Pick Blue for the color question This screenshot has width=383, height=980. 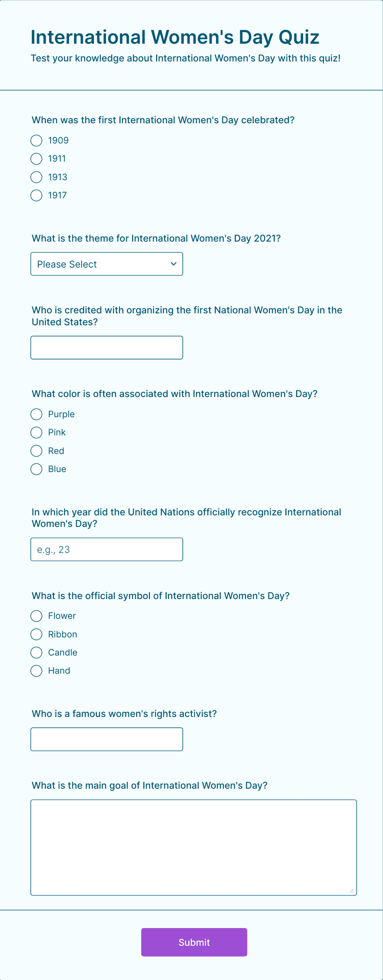coord(36,469)
